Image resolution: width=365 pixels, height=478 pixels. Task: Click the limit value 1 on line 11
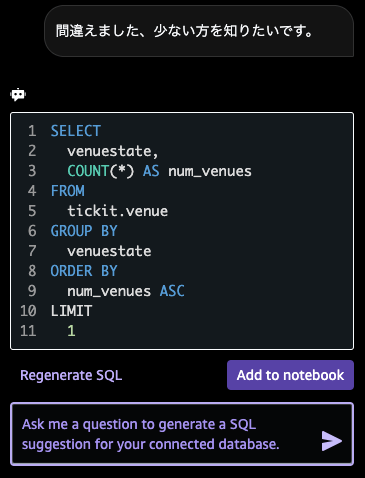tap(71, 331)
